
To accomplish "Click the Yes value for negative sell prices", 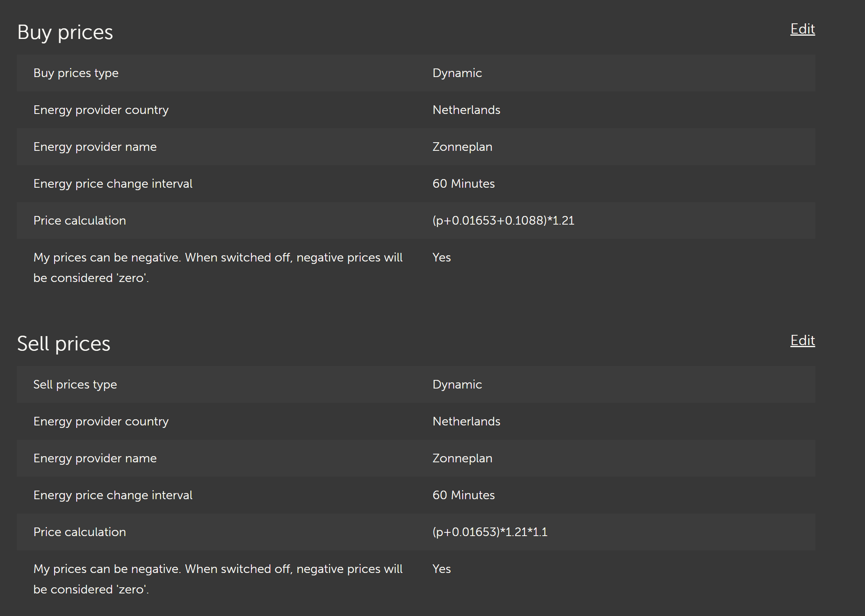I will [441, 569].
